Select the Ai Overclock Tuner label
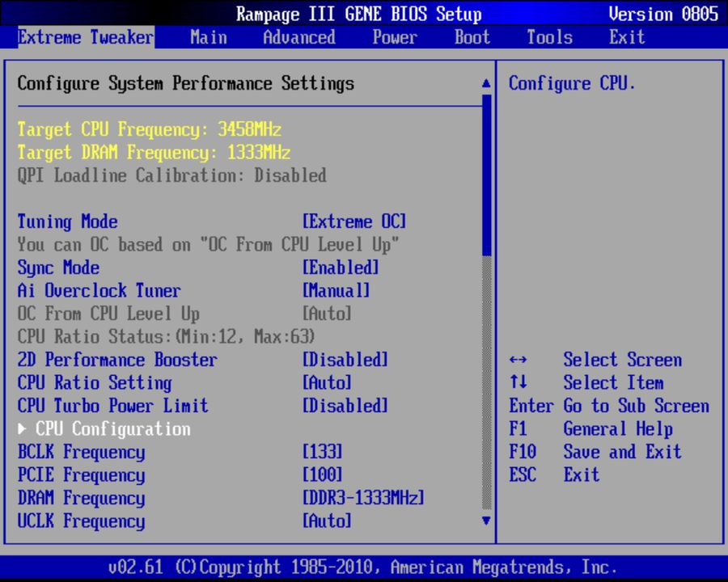This screenshot has height=582, width=728. tap(99, 290)
